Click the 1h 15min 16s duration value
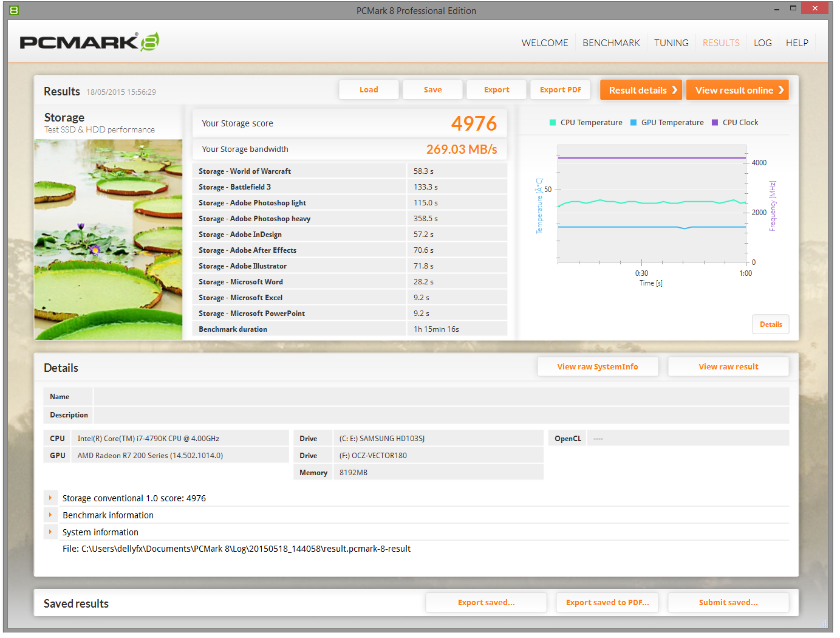The height and width of the screenshot is (638, 840). (436, 329)
